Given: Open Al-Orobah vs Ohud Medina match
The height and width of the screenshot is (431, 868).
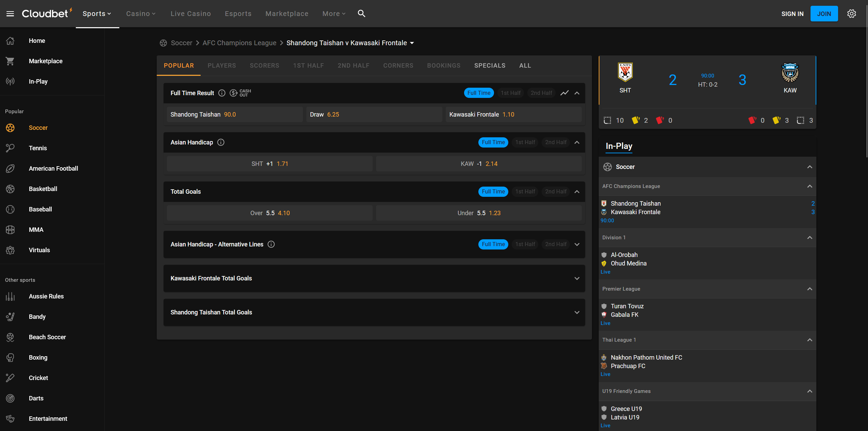Looking at the screenshot, I should [707, 263].
